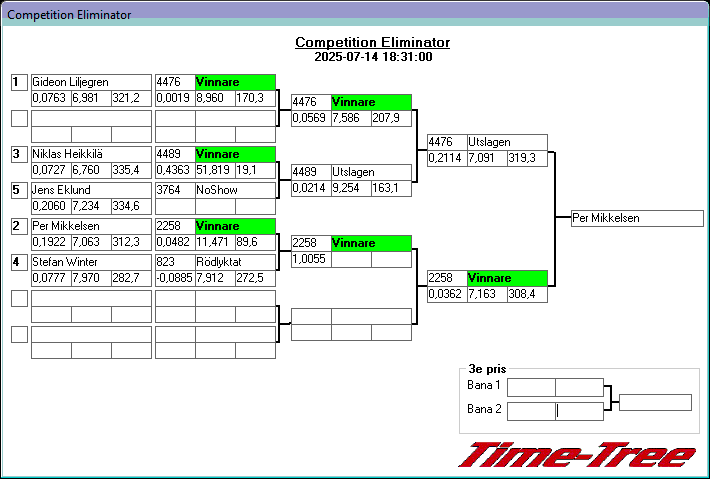Click the Jens Eklund name field

(x=91, y=190)
